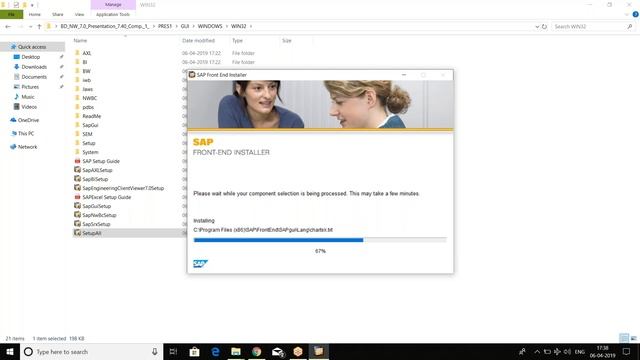Screen dimensions: 640x360
Task: Click the Type here to search box
Action: (x=91, y=351)
